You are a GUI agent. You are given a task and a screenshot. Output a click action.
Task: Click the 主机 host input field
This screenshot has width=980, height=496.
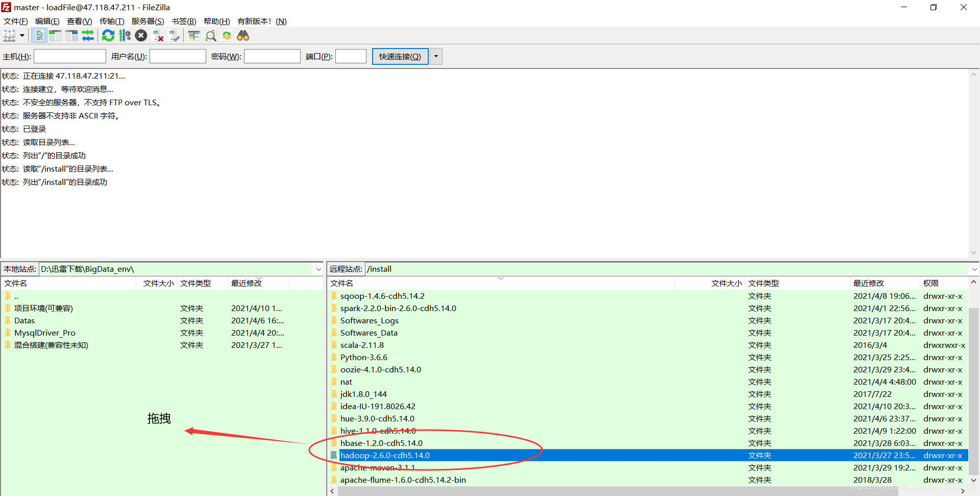click(x=69, y=56)
